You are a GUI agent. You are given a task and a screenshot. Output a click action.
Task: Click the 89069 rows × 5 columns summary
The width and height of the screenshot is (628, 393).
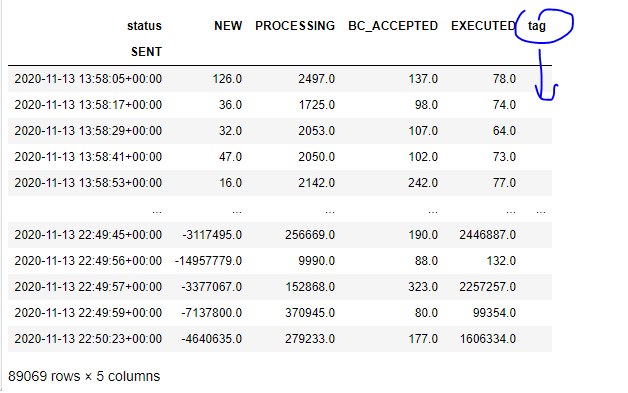[x=84, y=376]
